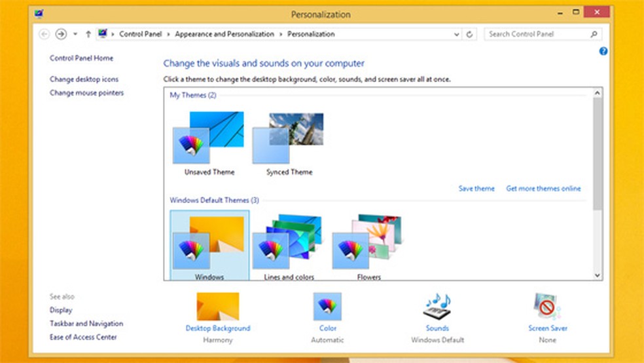Click the Back navigation arrow
This screenshot has width=644, height=363.
tap(45, 34)
